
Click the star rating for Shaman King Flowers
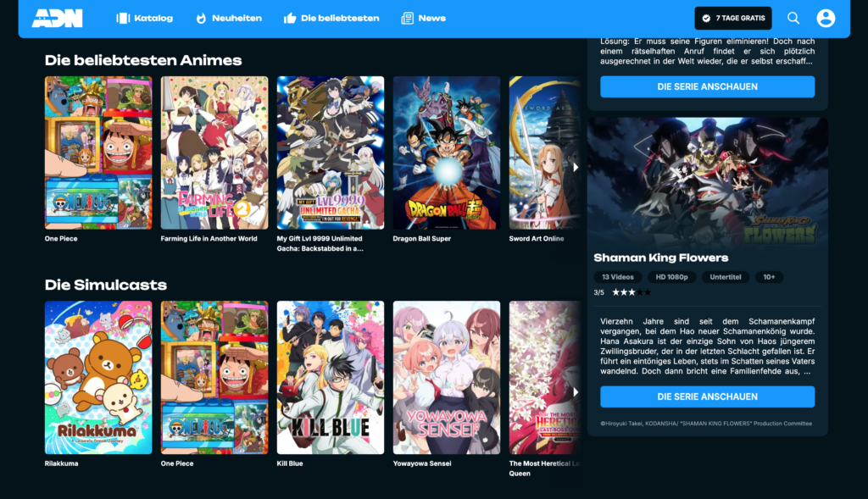click(x=631, y=292)
